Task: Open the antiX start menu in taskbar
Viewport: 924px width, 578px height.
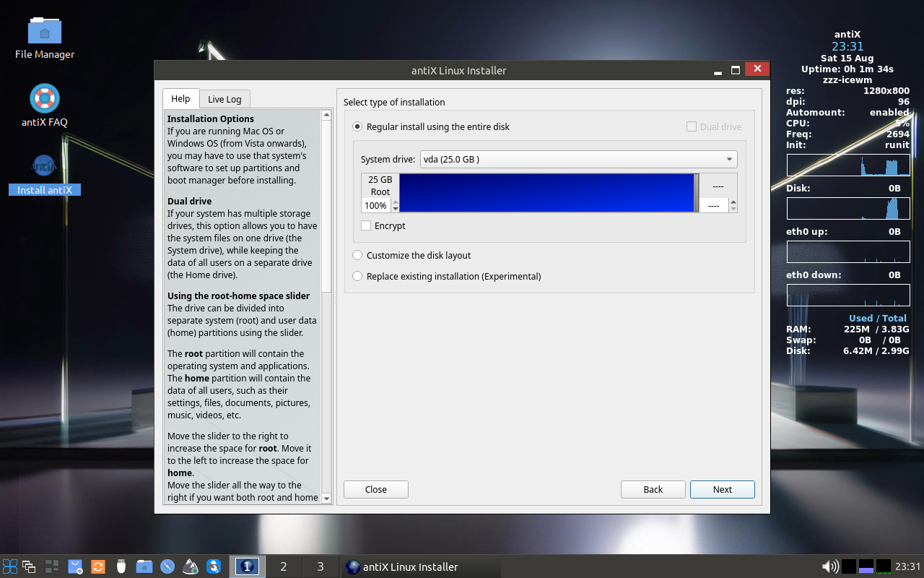Action: click(x=10, y=566)
